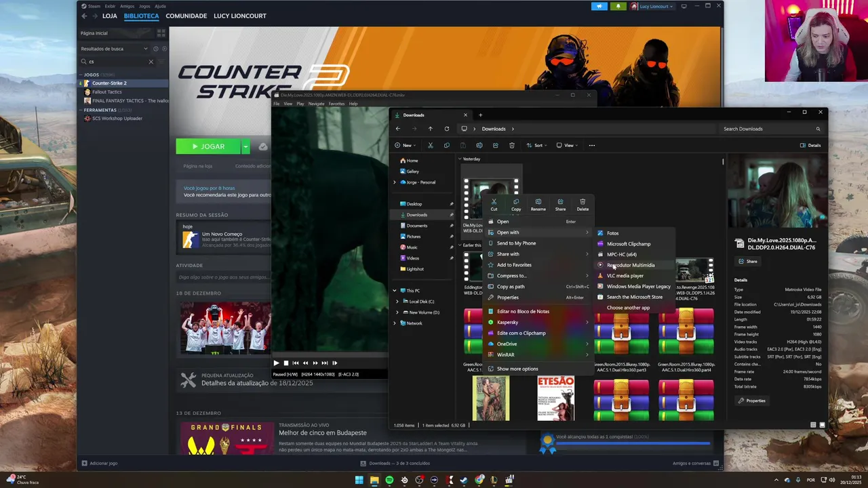Open JOGAR dropdown arrow in Steam

(245, 146)
